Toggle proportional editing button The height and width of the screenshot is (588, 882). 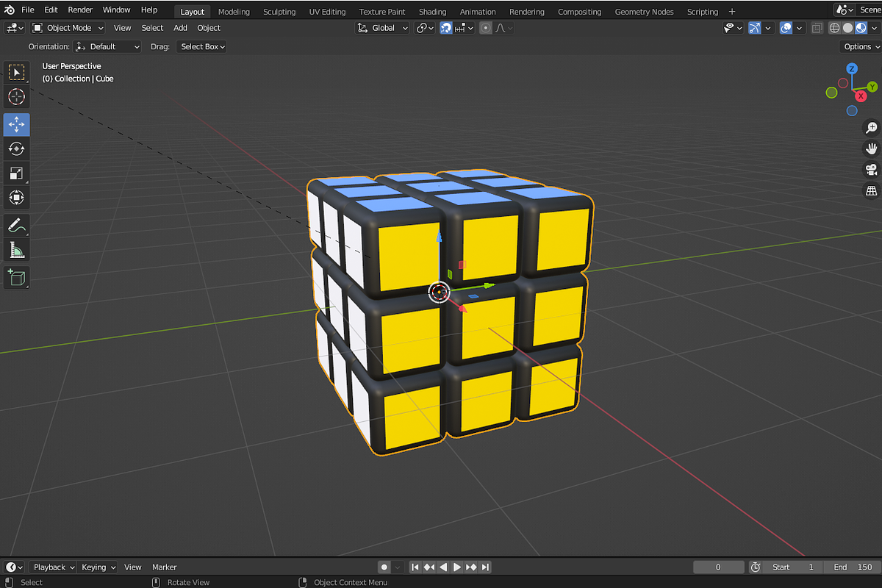[486, 28]
